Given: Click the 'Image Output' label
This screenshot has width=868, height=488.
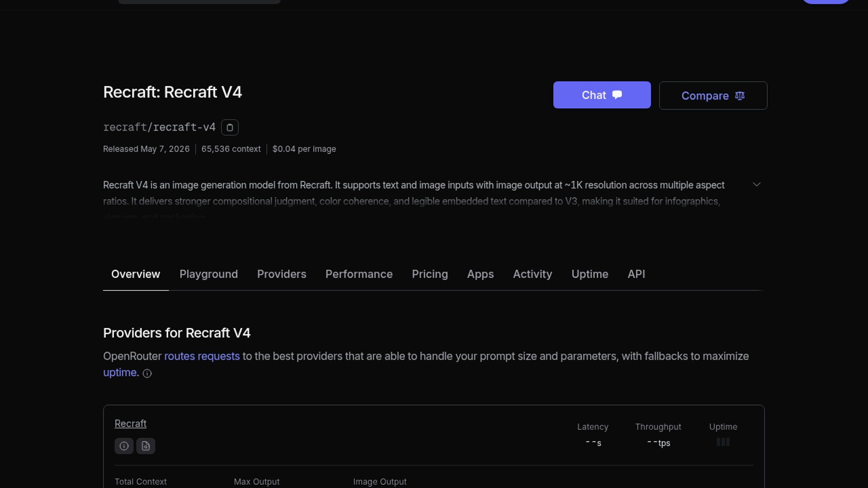Looking at the screenshot, I should click(x=379, y=482).
